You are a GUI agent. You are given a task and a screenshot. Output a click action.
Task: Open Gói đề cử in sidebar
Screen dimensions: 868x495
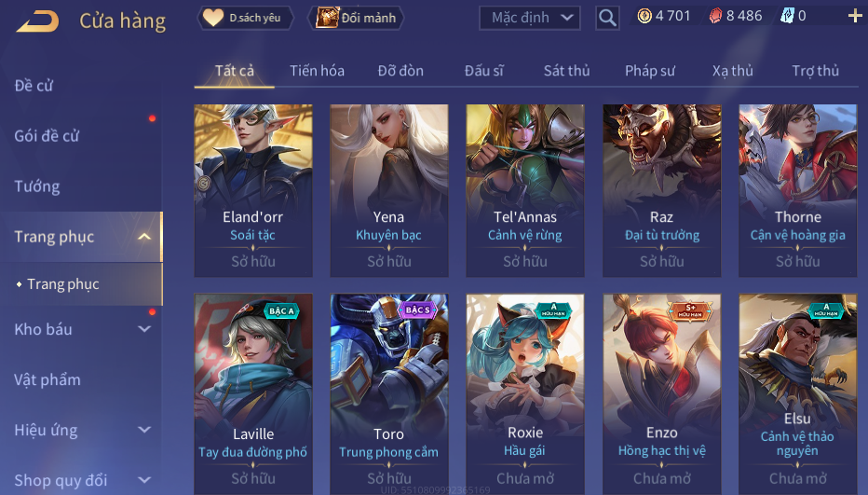click(x=47, y=136)
